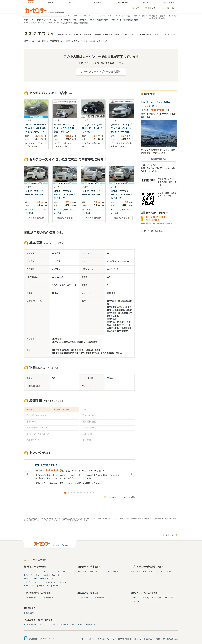Viewport: 202px width, 644px height.
Task: Click the phone number 0078-6003-969703
Action: click(x=156, y=219)
